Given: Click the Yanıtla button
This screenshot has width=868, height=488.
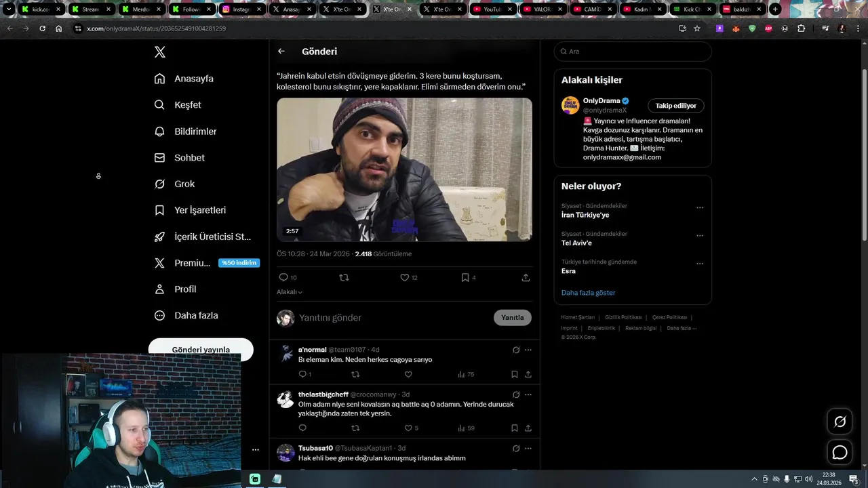Looking at the screenshot, I should [x=513, y=318].
